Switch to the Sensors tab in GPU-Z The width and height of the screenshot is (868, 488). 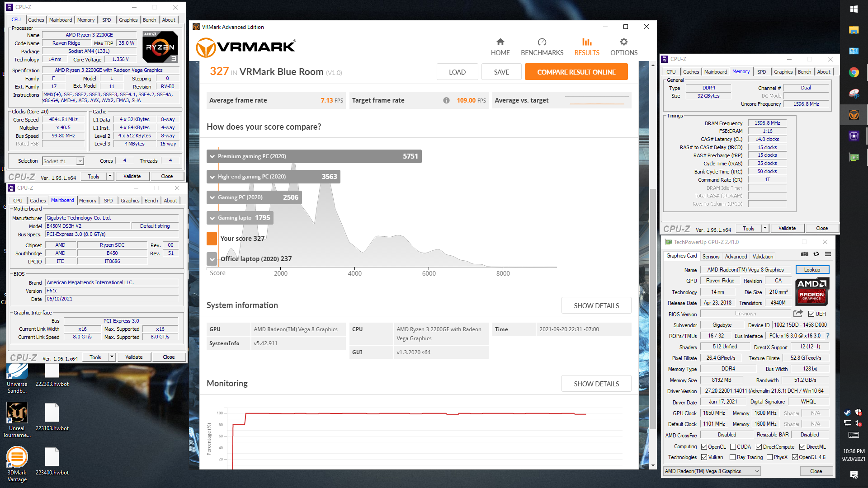pyautogui.click(x=711, y=256)
